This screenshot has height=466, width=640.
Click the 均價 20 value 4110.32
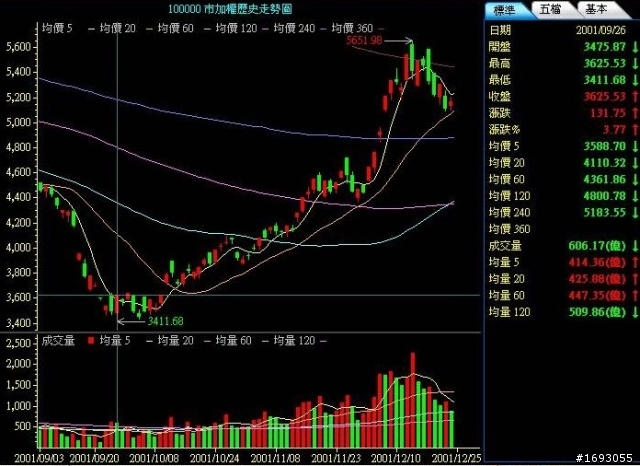click(604, 163)
